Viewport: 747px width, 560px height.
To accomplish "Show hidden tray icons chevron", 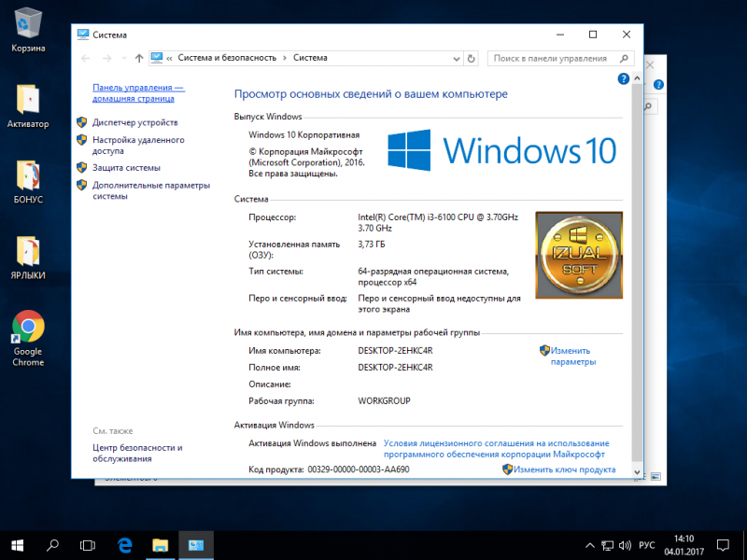I will coord(590,546).
